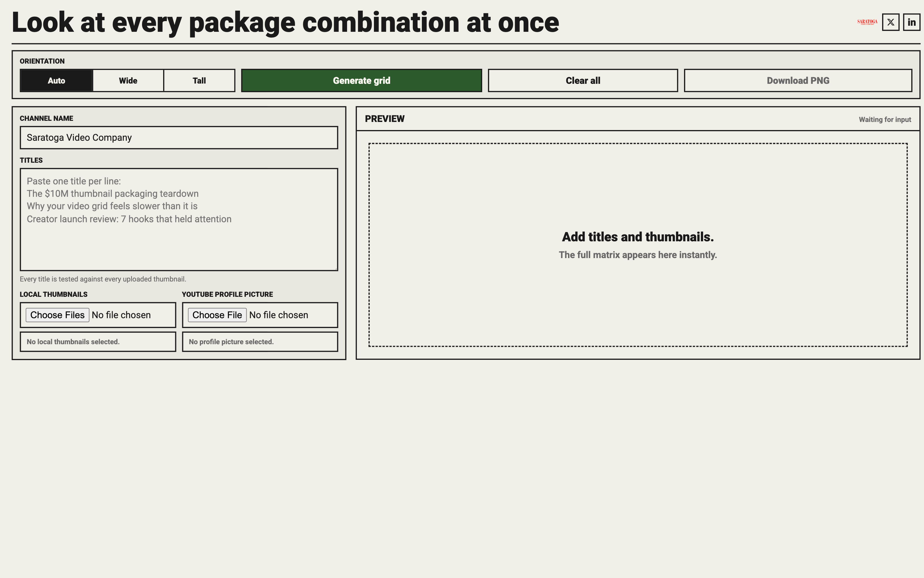924x578 pixels.
Task: Select Auto orientation
Action: point(57,80)
